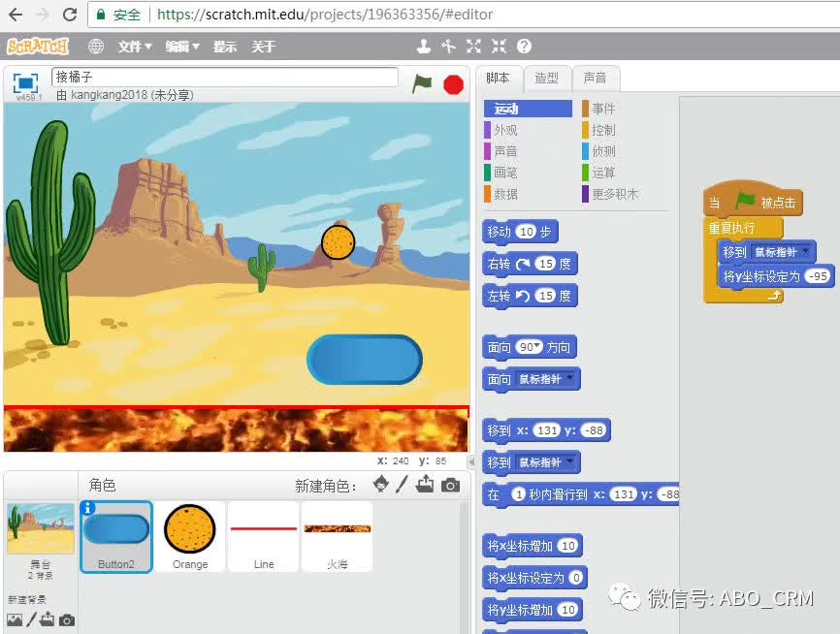Click the red stop sign button
The height and width of the screenshot is (634, 840).
tap(453, 84)
